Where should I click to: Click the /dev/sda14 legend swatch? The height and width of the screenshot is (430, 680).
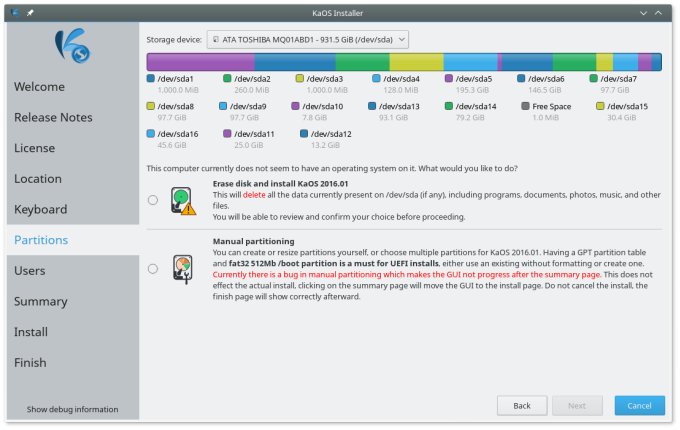(449, 106)
